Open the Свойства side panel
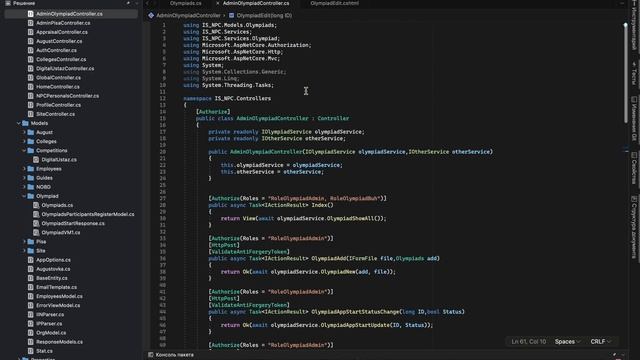 point(634,168)
